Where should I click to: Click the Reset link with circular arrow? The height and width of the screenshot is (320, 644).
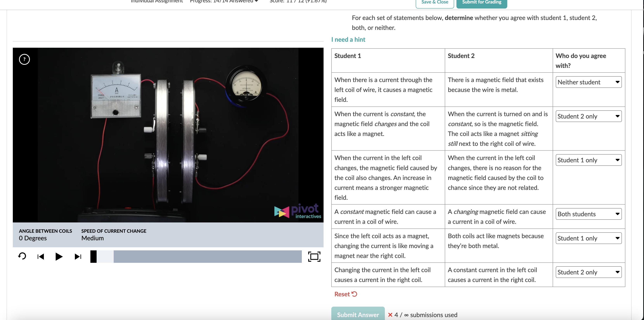pos(345,294)
